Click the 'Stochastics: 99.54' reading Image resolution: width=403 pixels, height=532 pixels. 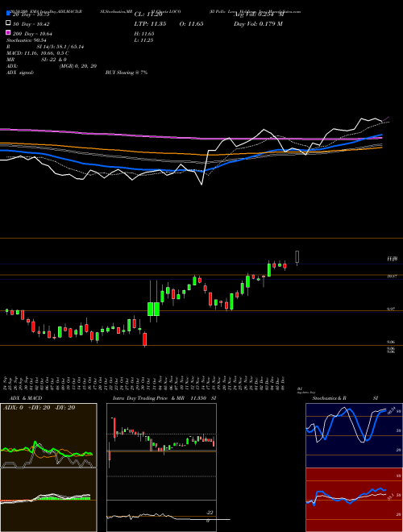[x=26, y=40]
